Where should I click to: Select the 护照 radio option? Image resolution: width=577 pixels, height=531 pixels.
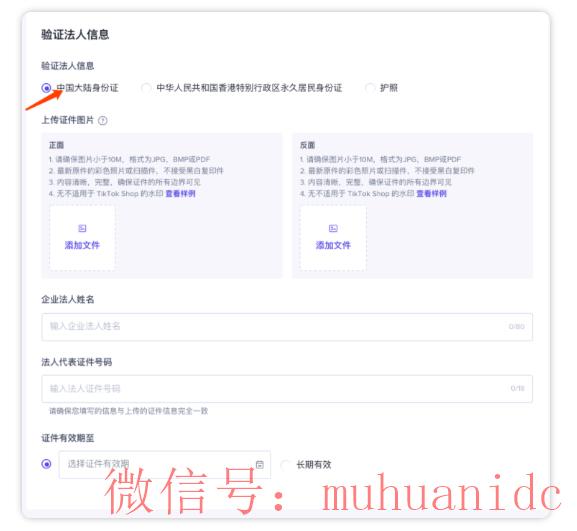[370, 88]
